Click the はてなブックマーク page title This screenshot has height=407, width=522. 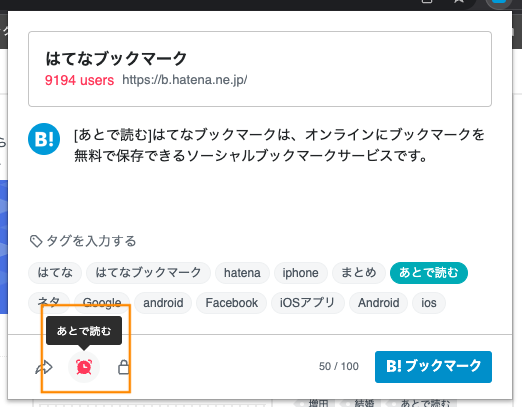[x=116, y=58]
